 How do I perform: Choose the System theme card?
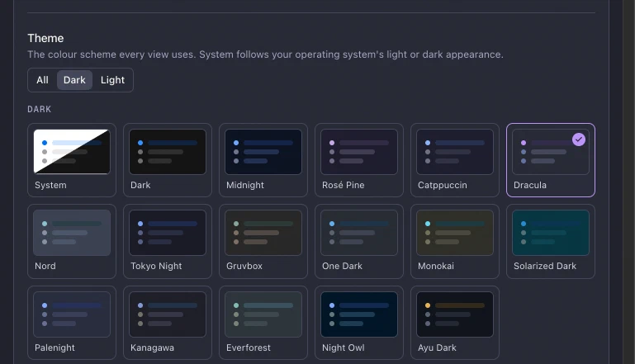click(72, 160)
